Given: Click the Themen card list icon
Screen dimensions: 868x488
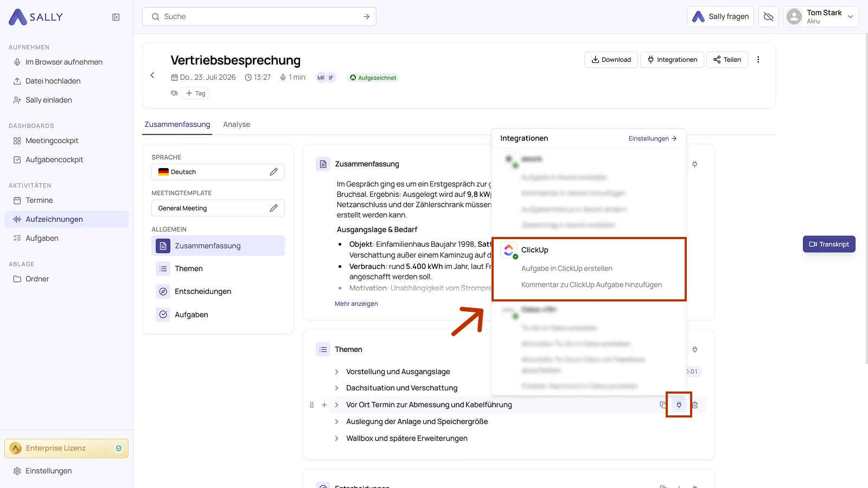Looking at the screenshot, I should pos(323,350).
